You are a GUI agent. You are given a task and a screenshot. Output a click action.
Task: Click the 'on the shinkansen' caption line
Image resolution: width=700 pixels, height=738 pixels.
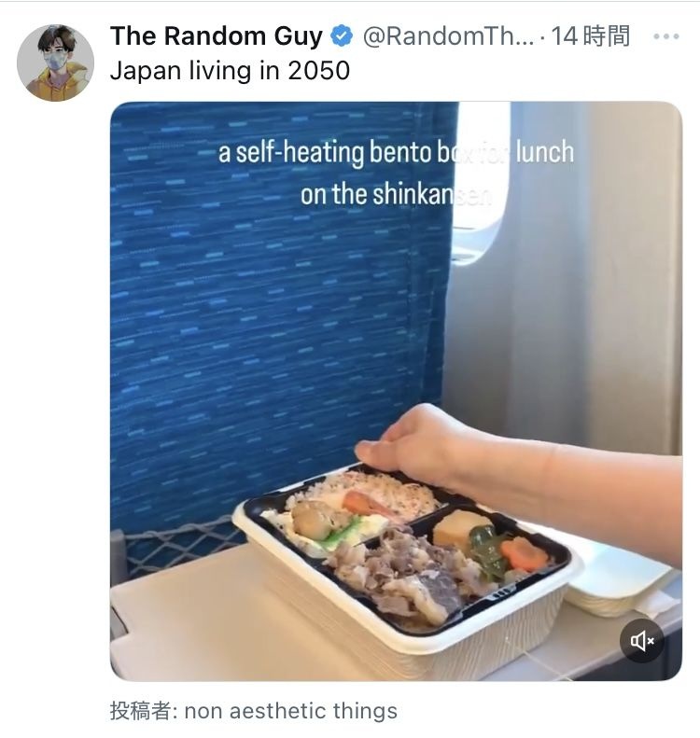[x=396, y=194]
